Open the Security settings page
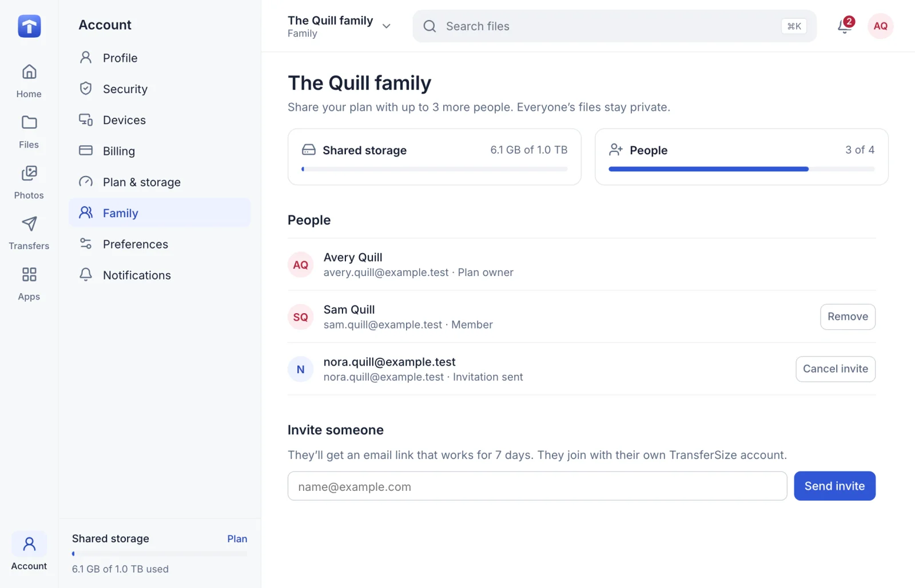Viewport: 915px width, 588px height. point(160,89)
